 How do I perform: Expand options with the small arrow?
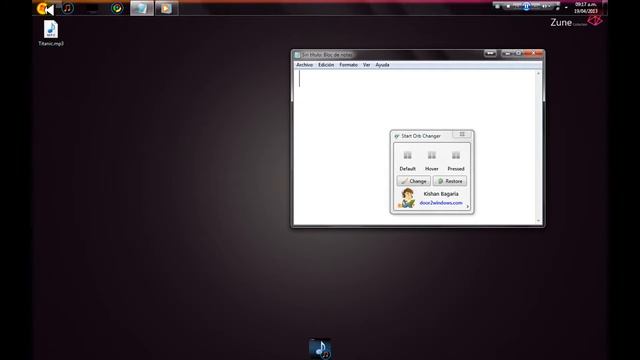(x=467, y=207)
